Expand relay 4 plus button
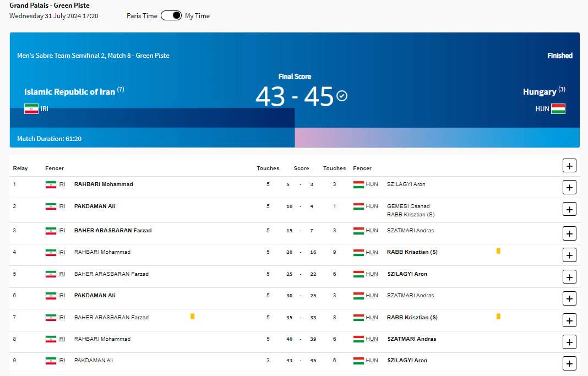The height and width of the screenshot is (376, 588). pyautogui.click(x=569, y=255)
